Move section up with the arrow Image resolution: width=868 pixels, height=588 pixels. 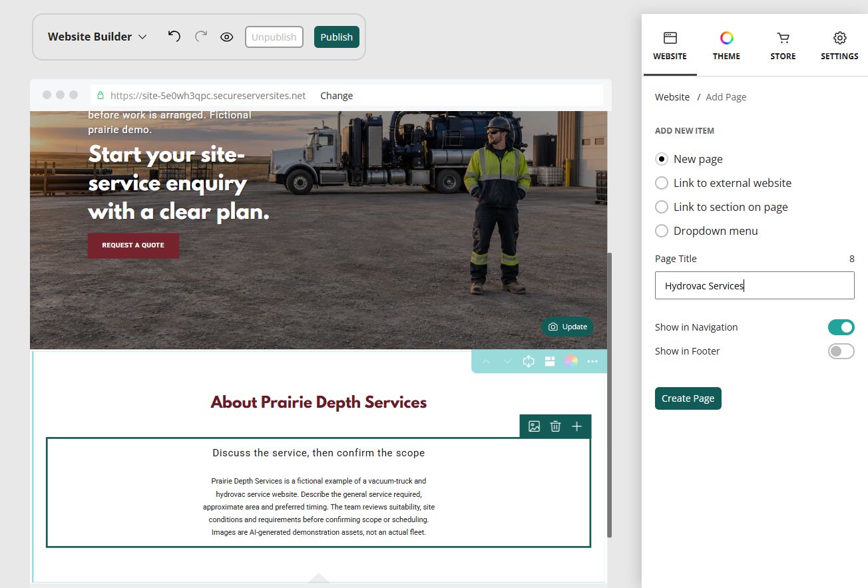coord(486,361)
